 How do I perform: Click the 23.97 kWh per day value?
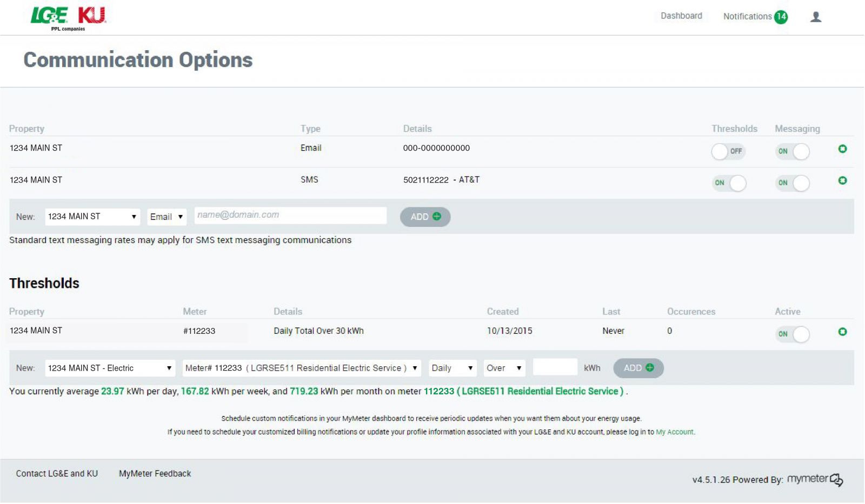[x=112, y=391]
